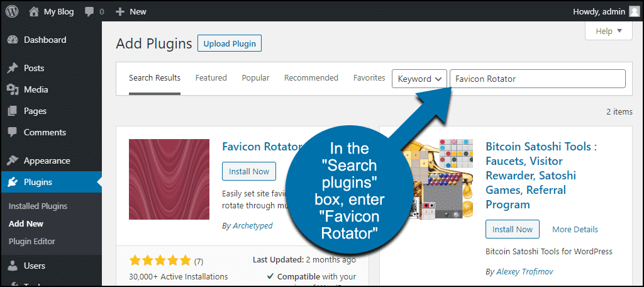Open the Keyword search type dropdown

pyautogui.click(x=419, y=79)
